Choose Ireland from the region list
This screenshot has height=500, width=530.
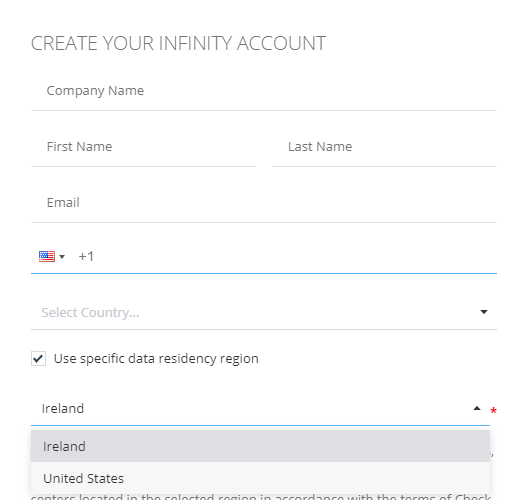click(x=260, y=446)
